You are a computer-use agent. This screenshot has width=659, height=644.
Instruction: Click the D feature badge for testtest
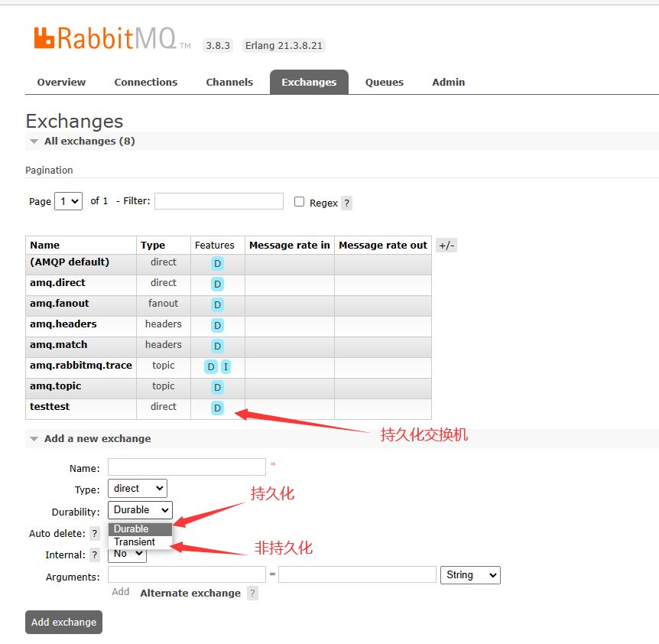[217, 408]
